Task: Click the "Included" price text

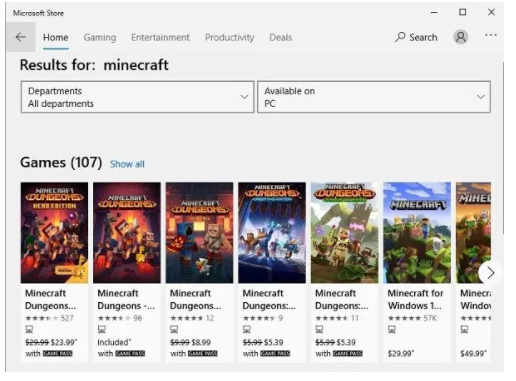Action: pos(114,342)
